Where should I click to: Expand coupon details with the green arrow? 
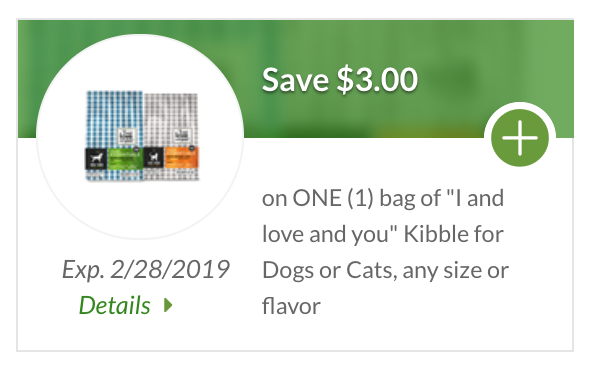pos(168,305)
